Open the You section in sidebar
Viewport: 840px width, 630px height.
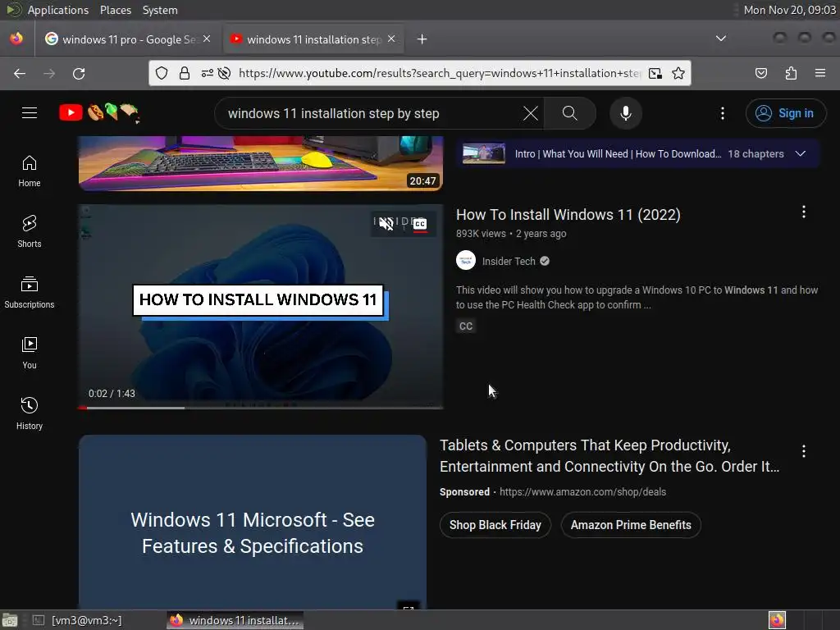tap(30, 353)
